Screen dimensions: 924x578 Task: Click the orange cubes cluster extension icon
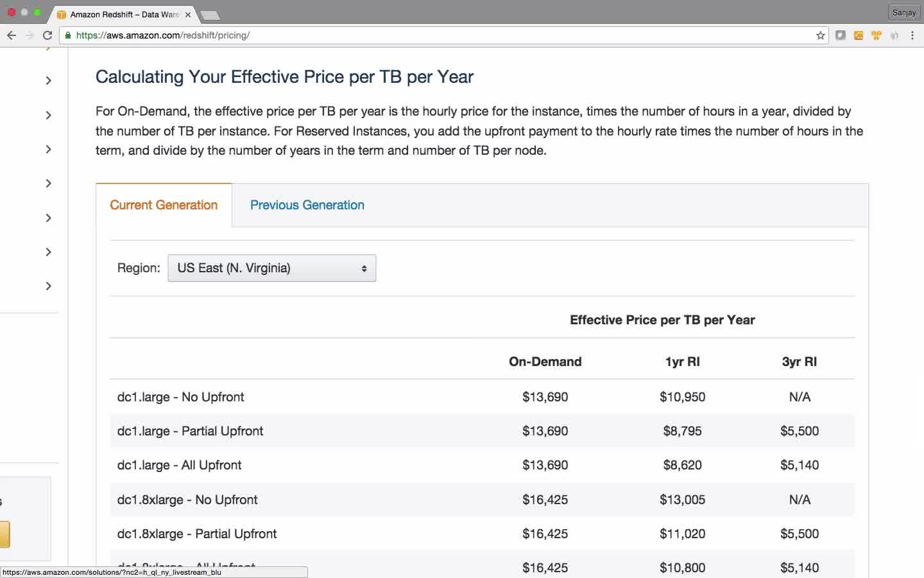877,35
